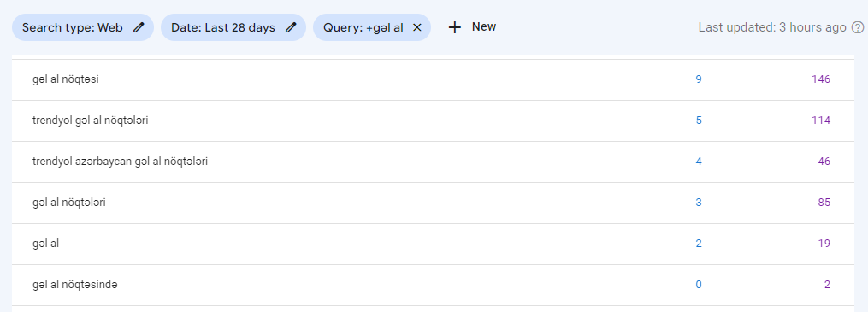Click impressions value 85
868x312 pixels.
click(824, 203)
